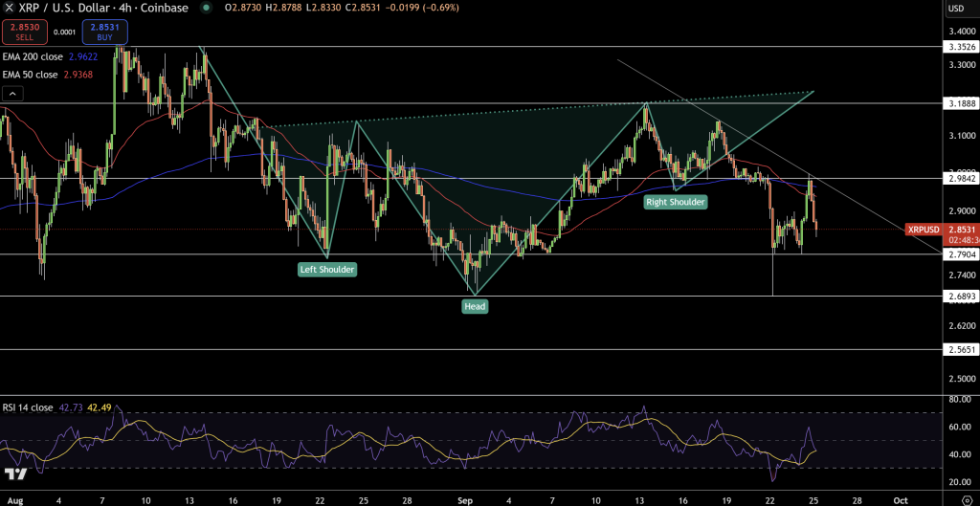Click the 0.0001 spread value
Viewport: 980px width, 506px height.
point(64,32)
